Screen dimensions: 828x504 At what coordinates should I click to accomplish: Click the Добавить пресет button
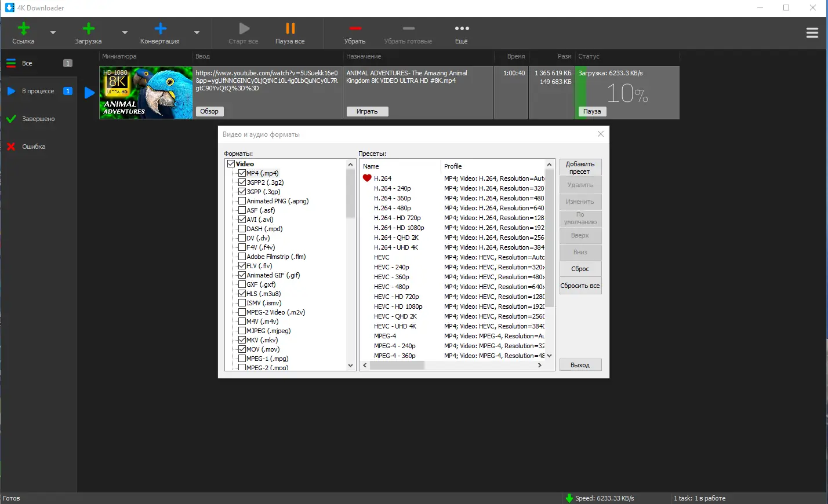click(580, 167)
